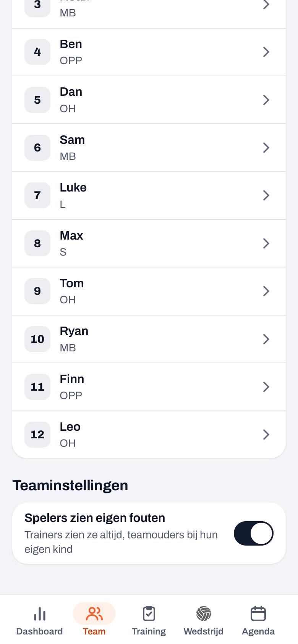Screen dimensions: 298x644
Task: Tap jersey number 5 badge
Action: (x=37, y=100)
